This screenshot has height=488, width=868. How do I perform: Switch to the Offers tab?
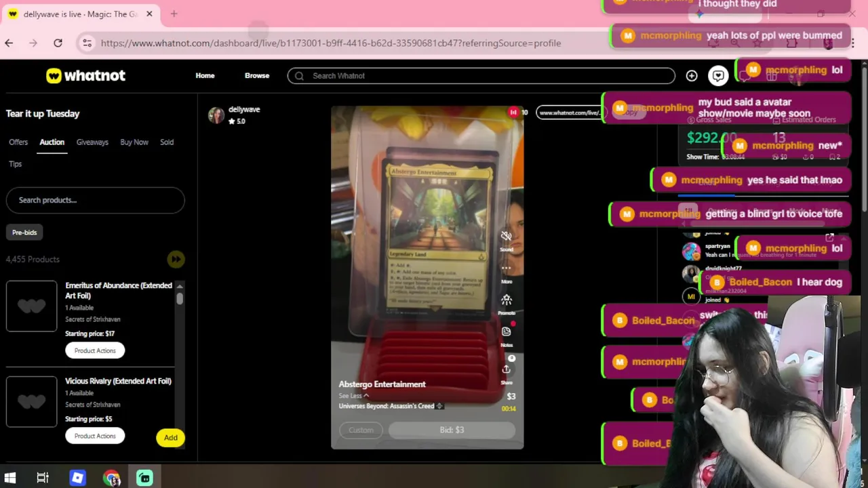[18, 142]
